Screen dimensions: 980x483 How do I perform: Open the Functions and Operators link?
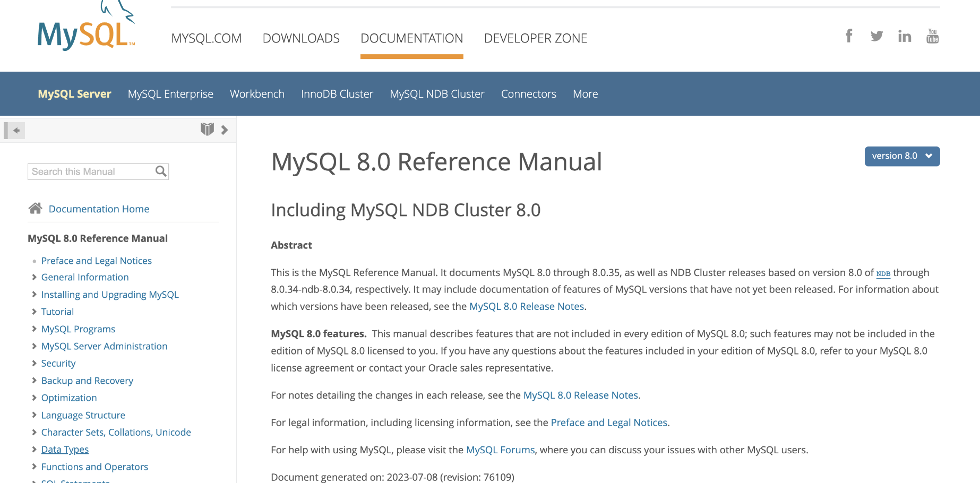tap(94, 467)
